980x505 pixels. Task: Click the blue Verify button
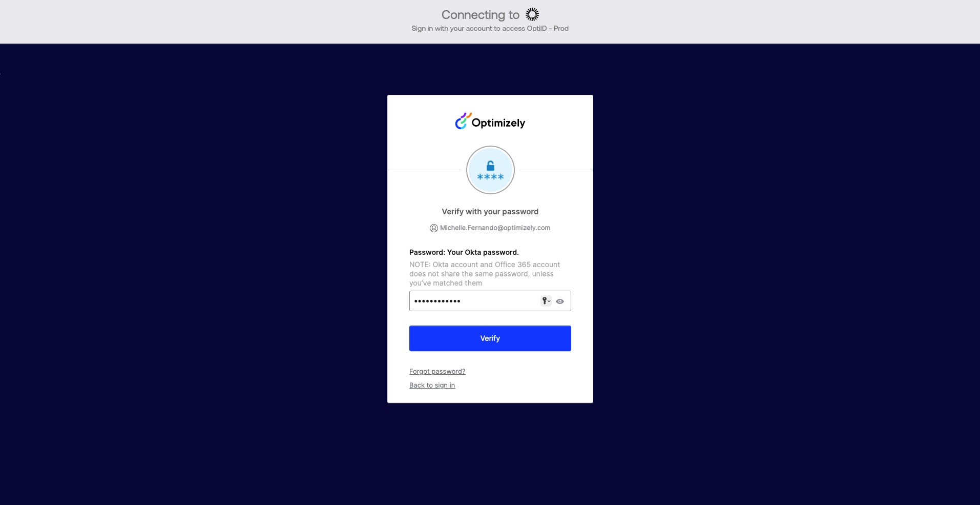[490, 338]
